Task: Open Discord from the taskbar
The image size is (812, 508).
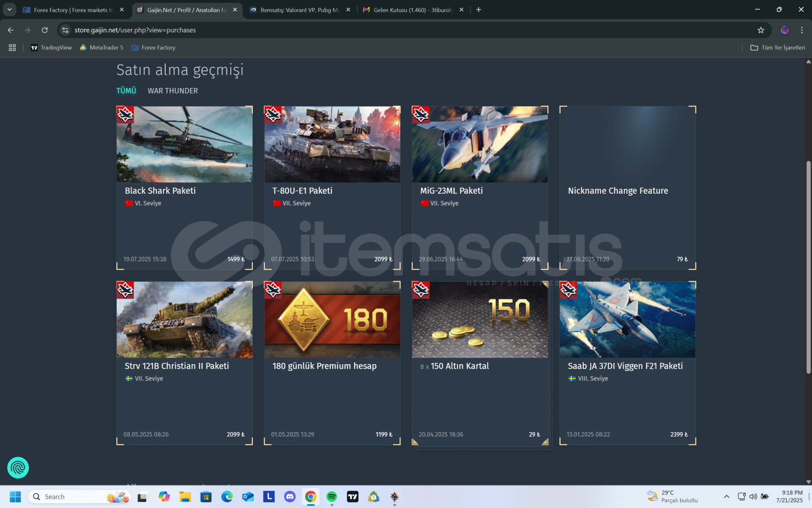Action: [x=290, y=497]
